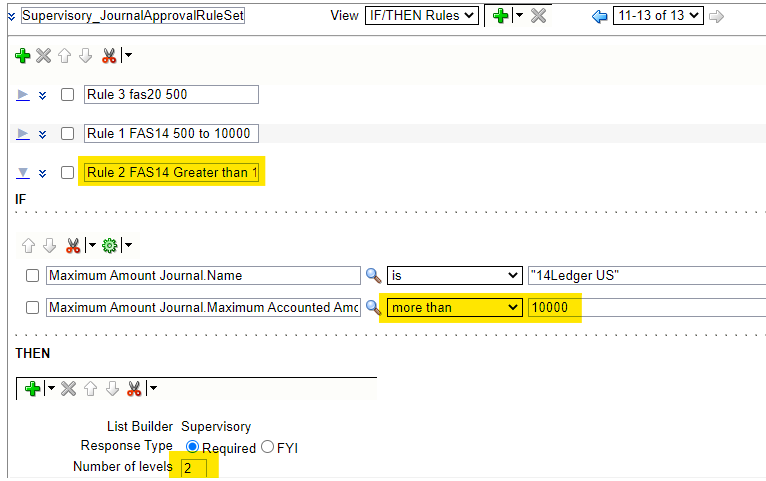This screenshot has width=766, height=481.
Task: Open the 'is' operator dropdown
Action: coord(455,276)
